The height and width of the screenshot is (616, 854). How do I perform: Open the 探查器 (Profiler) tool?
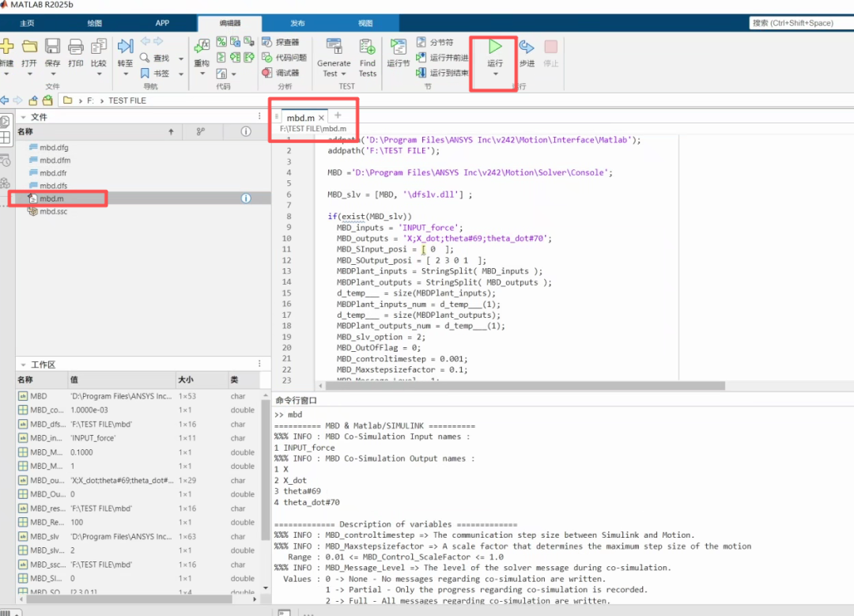pyautogui.click(x=281, y=42)
